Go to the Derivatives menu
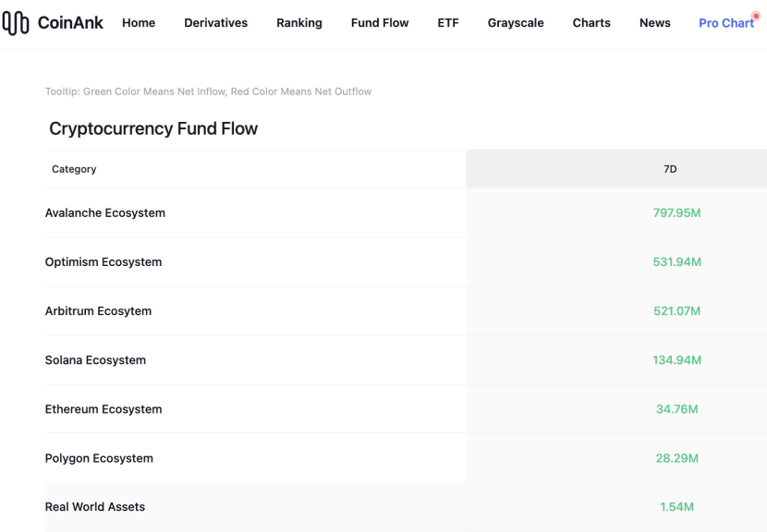 (x=215, y=23)
